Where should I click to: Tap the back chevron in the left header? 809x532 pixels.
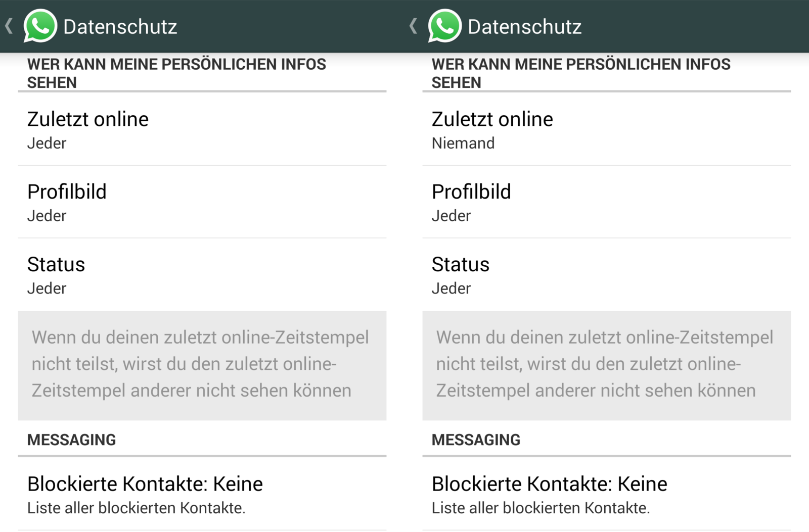(x=9, y=26)
